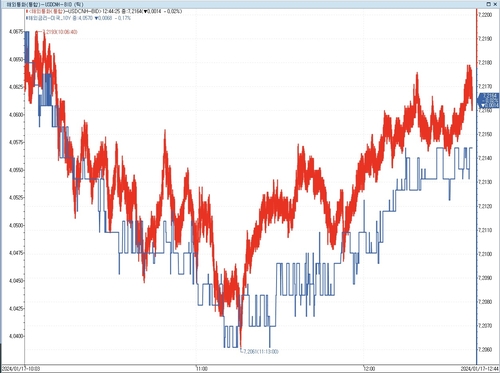The image size is (500, 373).
Task: Click left axis value 4.0550
Action: point(16,170)
